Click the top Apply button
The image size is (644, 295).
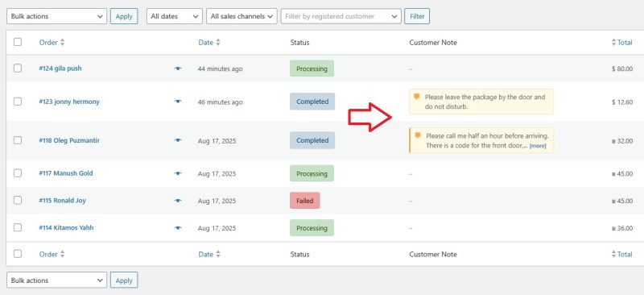click(124, 16)
